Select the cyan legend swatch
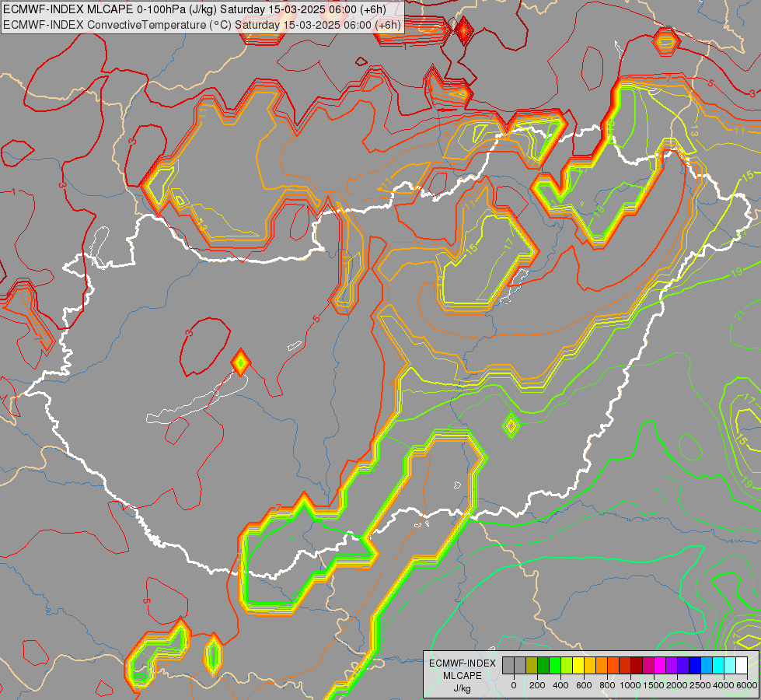This screenshot has height=700, width=761. pyautogui.click(x=719, y=665)
